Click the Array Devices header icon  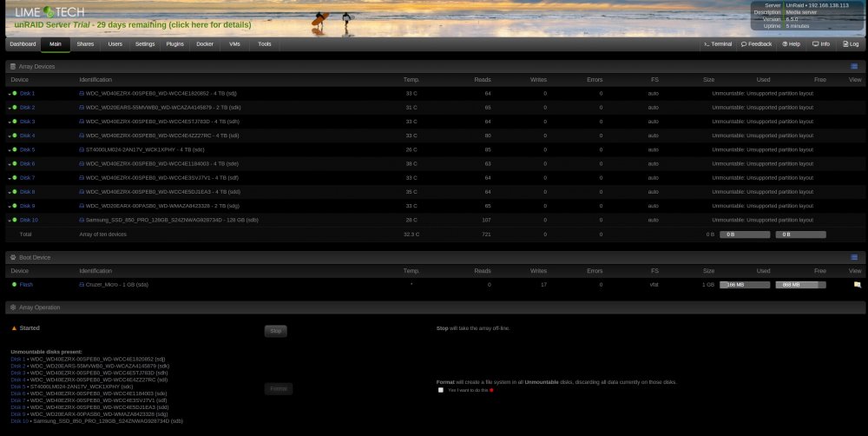pyautogui.click(x=13, y=67)
